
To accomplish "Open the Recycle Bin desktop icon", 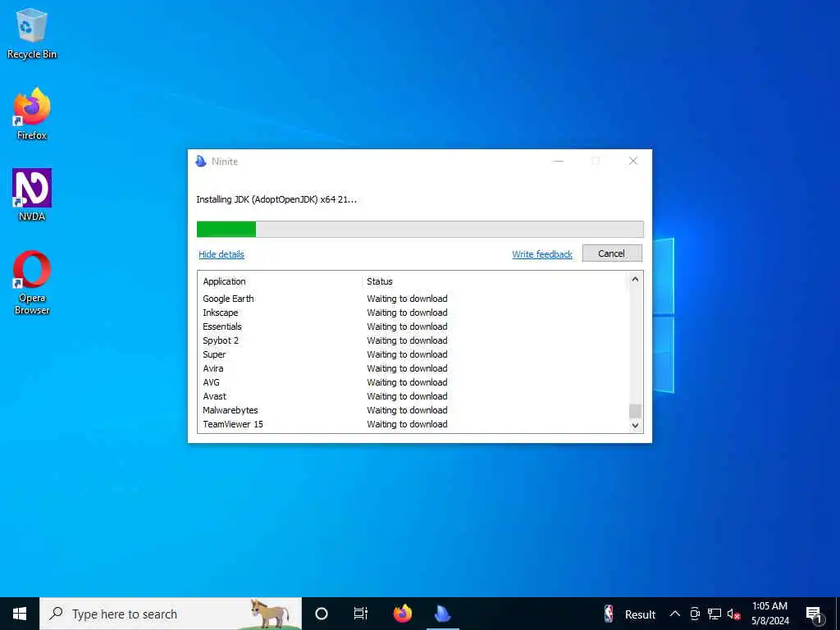I will pos(32,33).
